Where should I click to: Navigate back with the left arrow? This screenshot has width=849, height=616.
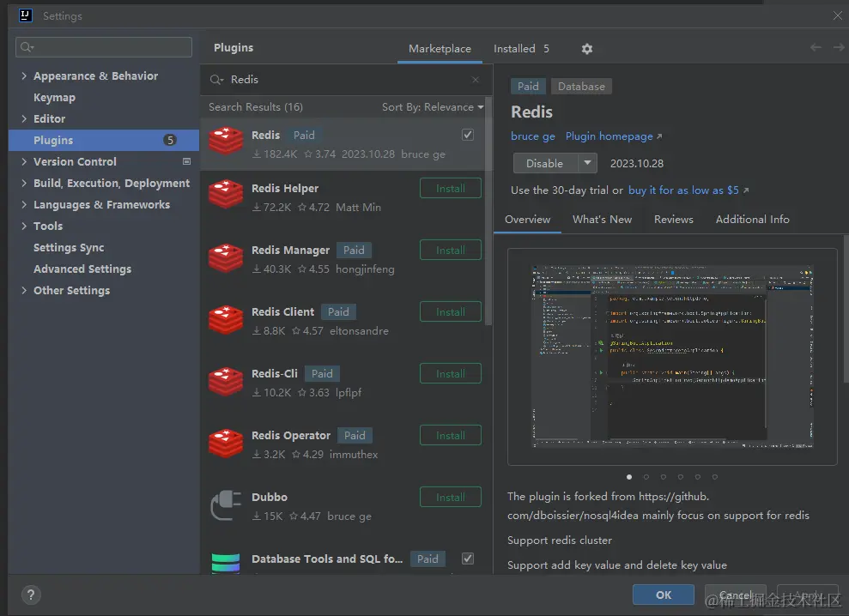(816, 48)
